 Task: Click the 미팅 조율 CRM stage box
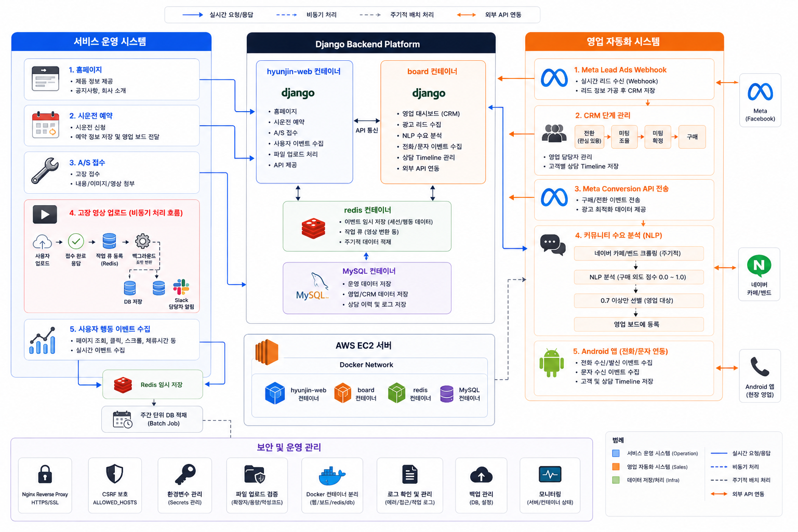click(x=624, y=137)
